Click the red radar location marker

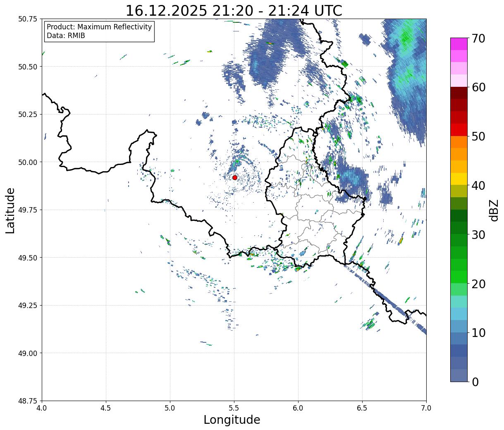click(x=235, y=177)
